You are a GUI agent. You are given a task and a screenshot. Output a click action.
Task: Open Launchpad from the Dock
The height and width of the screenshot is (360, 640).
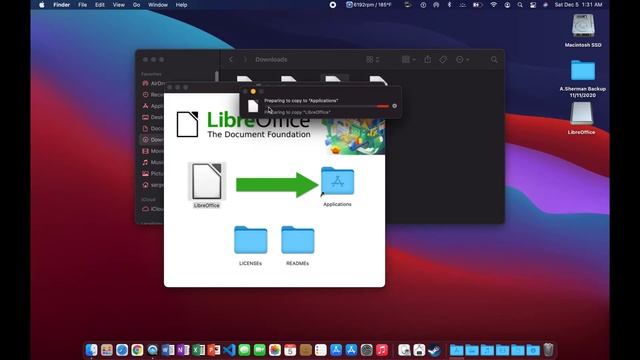(107, 350)
